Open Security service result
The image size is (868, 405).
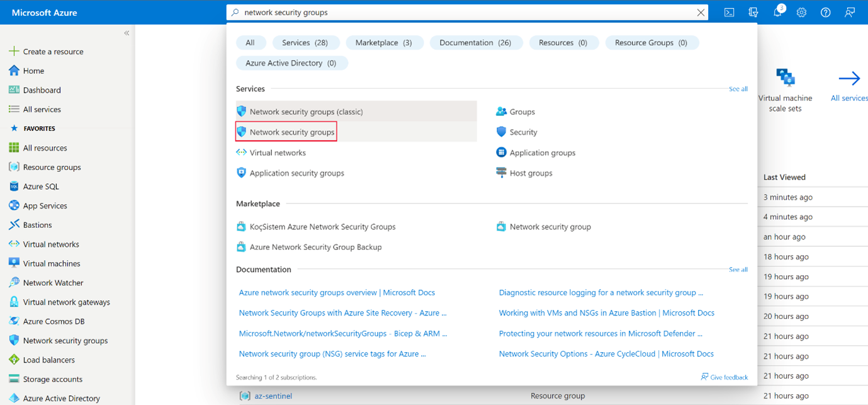tap(517, 132)
